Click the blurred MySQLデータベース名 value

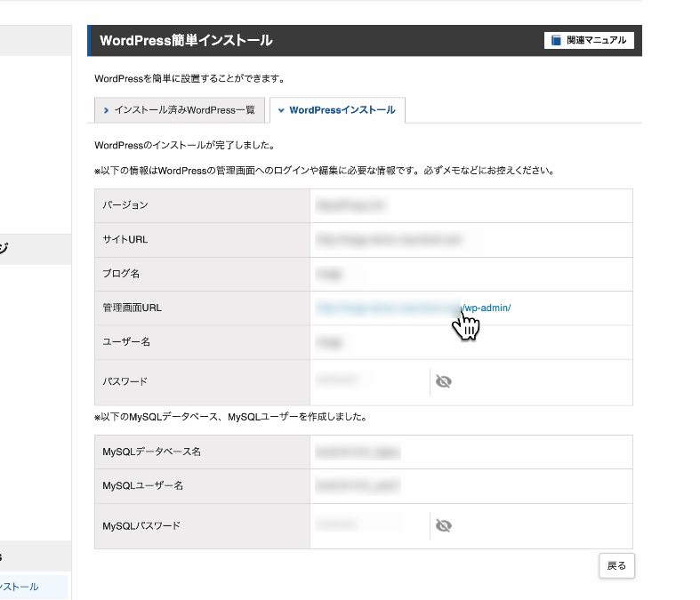click(358, 452)
